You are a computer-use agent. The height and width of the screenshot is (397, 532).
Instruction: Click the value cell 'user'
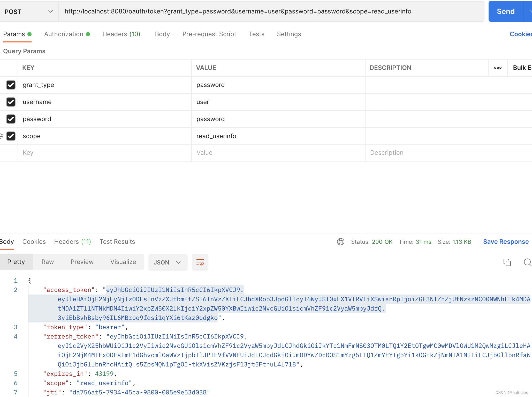tap(278, 102)
